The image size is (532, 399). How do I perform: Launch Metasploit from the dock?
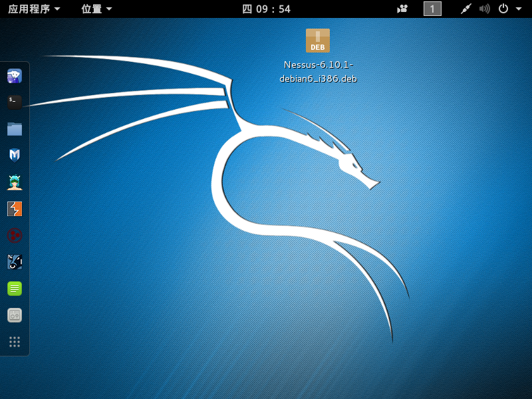click(x=15, y=156)
